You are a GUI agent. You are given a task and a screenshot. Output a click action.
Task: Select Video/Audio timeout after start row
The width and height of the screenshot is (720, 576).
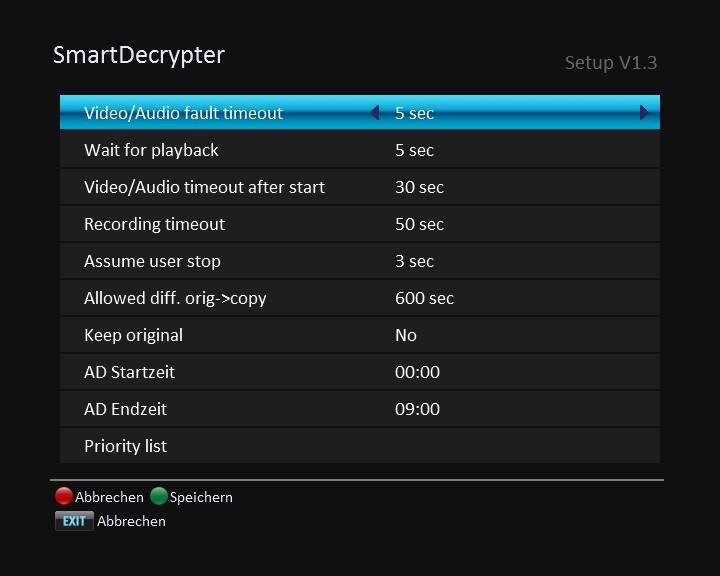click(204, 187)
